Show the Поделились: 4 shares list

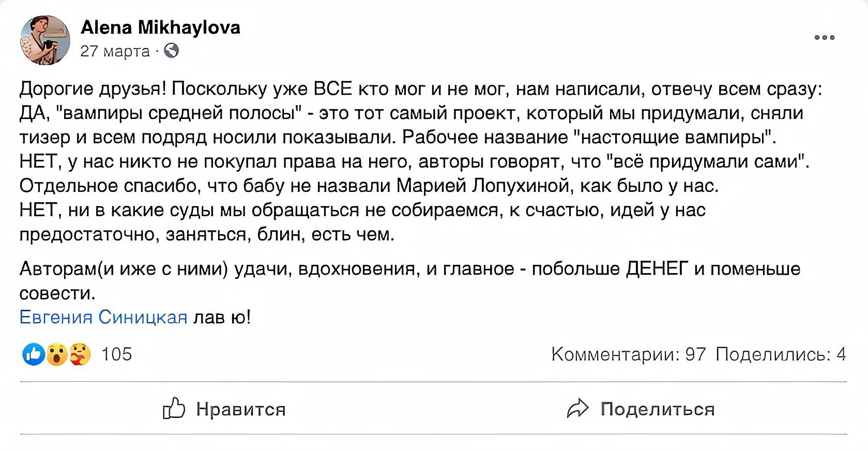pos(781,354)
